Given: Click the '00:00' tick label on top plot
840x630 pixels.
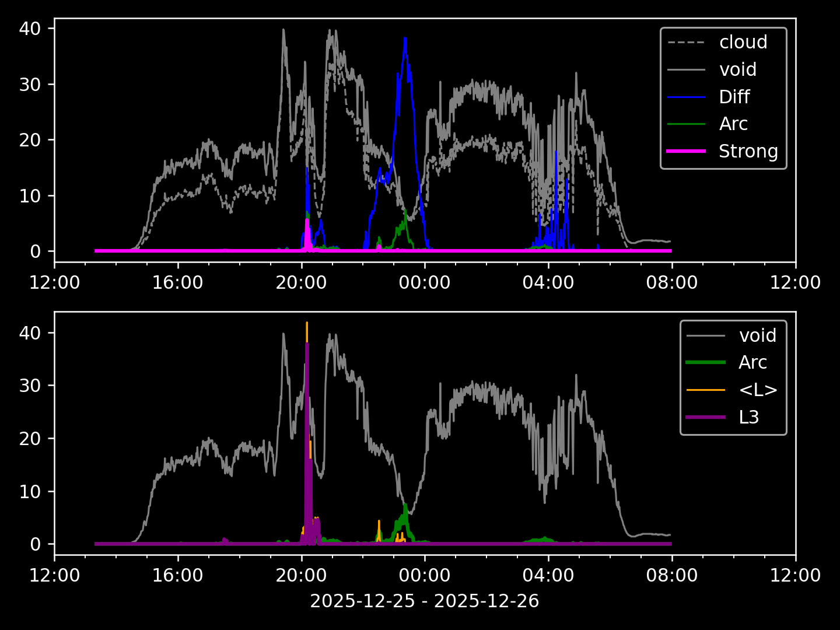Looking at the screenshot, I should coord(424,283).
